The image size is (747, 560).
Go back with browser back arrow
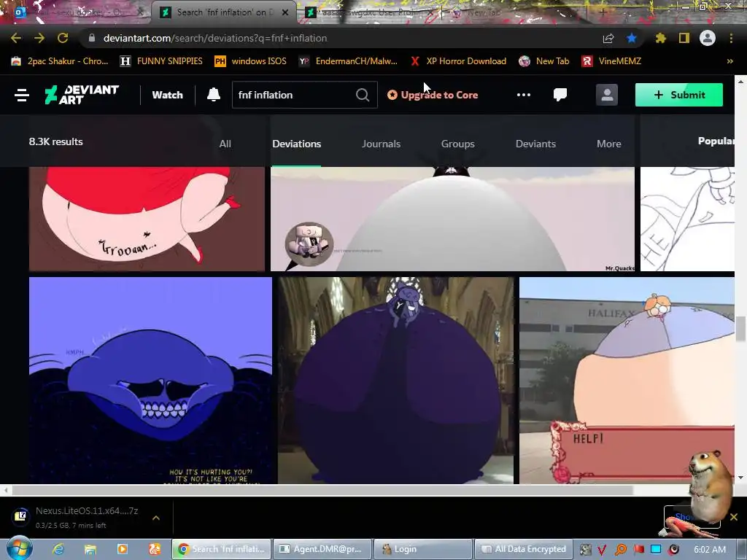click(16, 38)
